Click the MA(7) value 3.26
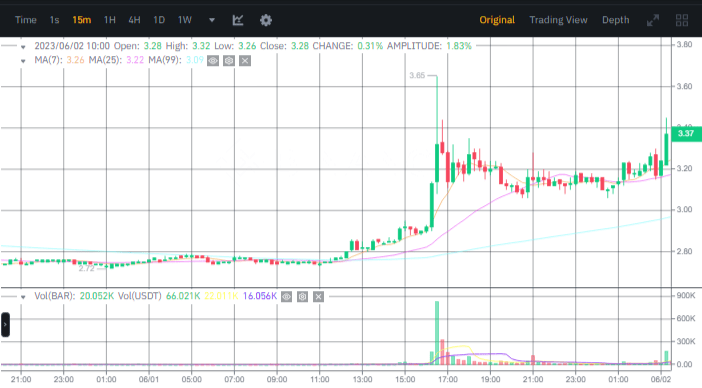Screen dimensions: 702x388 coord(75,60)
